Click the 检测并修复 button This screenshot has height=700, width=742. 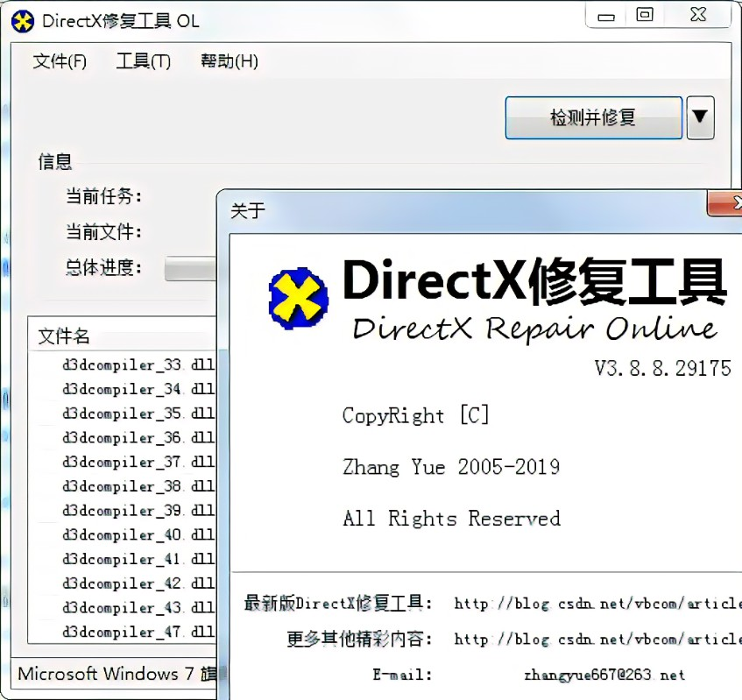click(x=593, y=118)
